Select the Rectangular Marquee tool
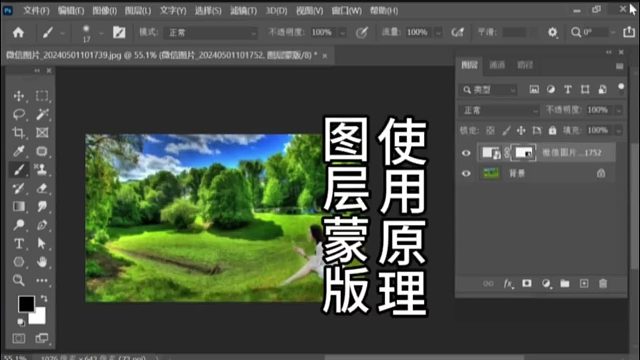This screenshot has width=640, height=360. 42,96
